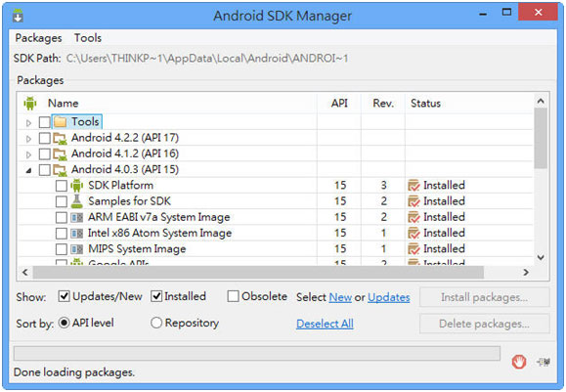Click the vertical scrollbar down arrow
The image size is (566, 392).
point(541,257)
